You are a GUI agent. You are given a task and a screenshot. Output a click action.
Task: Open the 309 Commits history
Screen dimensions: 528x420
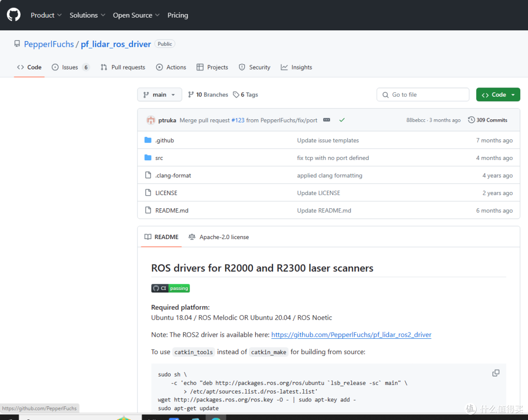pyautogui.click(x=487, y=120)
